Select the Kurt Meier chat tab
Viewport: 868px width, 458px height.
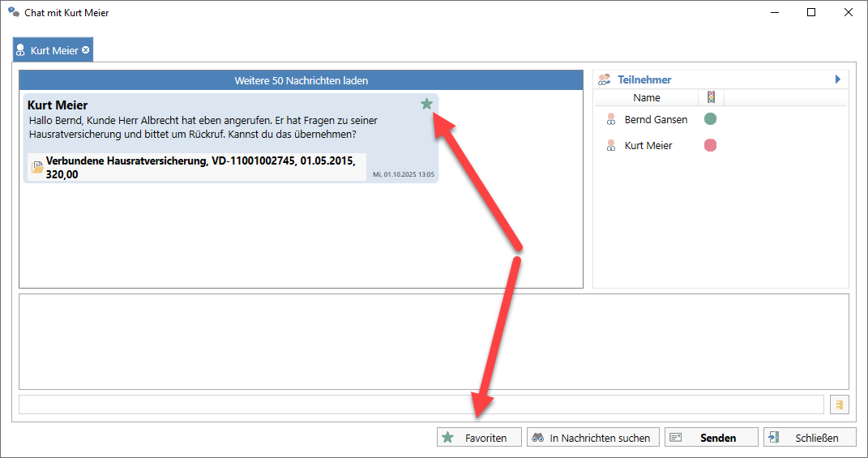(53, 50)
